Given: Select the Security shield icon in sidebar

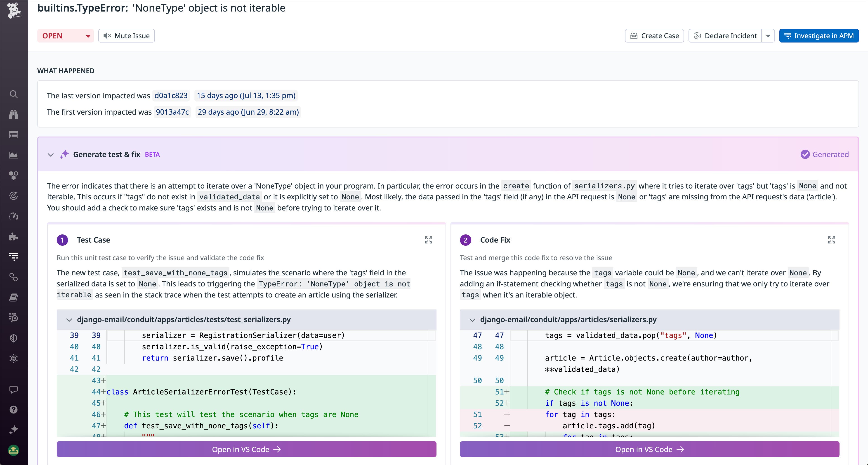Looking at the screenshot, I should pyautogui.click(x=14, y=338).
